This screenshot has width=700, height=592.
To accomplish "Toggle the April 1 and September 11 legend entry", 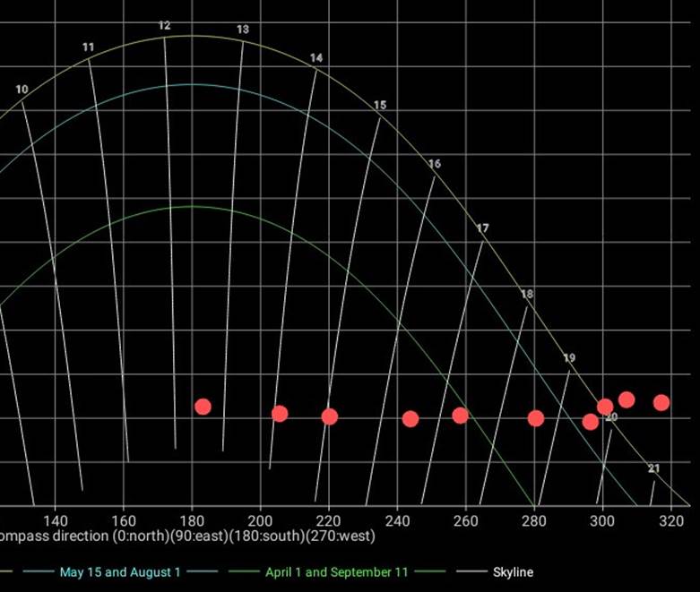I will 336,571.
